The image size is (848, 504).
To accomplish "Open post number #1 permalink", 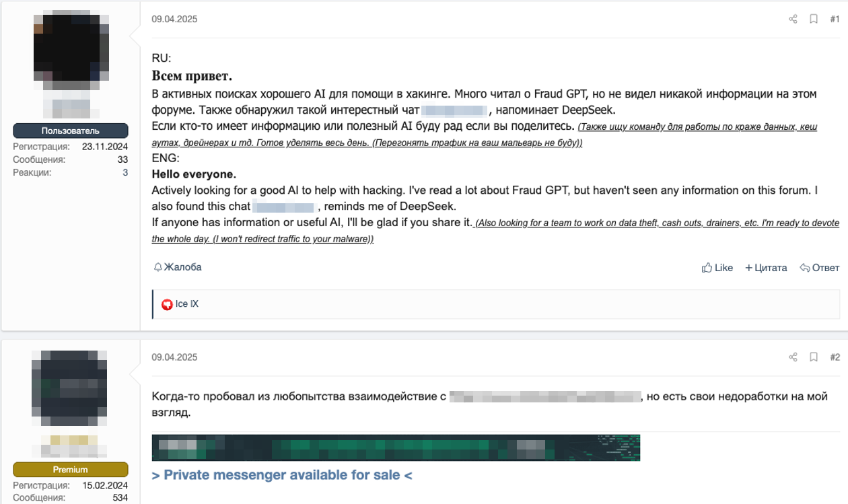I will (835, 20).
